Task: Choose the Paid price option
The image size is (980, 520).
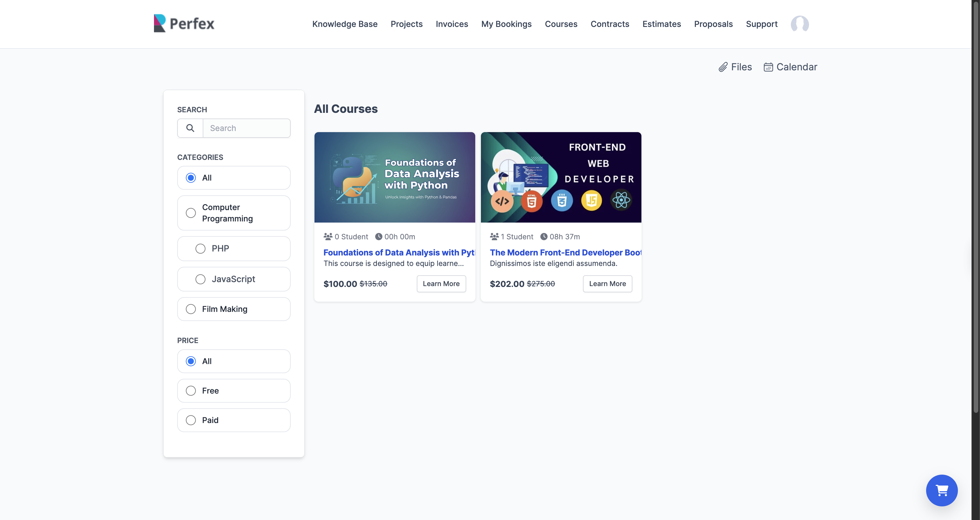Action: [x=191, y=420]
